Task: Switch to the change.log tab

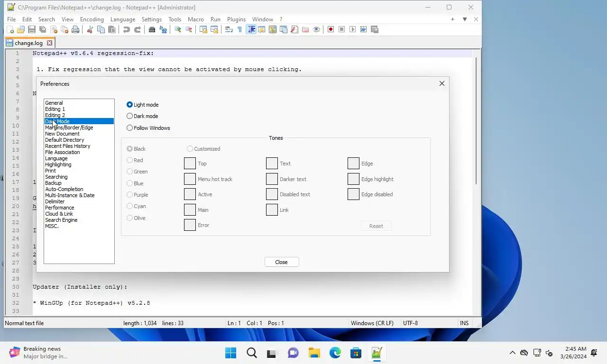Action: click(x=28, y=43)
